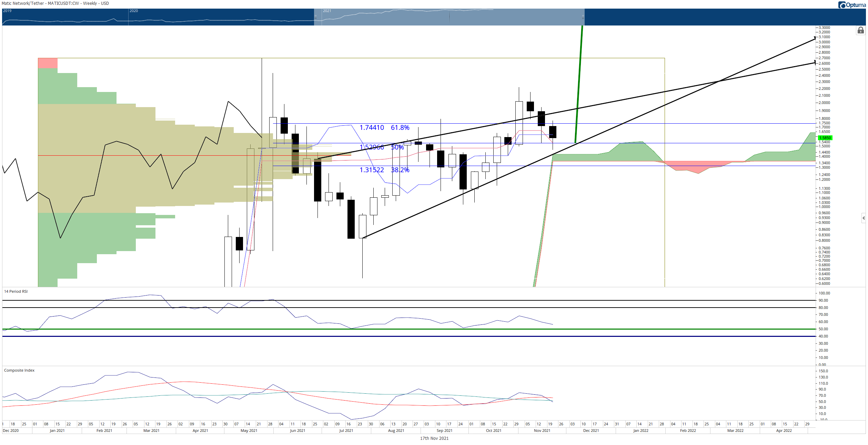Click the 2.0000 price scale value
The width and height of the screenshot is (868, 445).
coord(825,103)
